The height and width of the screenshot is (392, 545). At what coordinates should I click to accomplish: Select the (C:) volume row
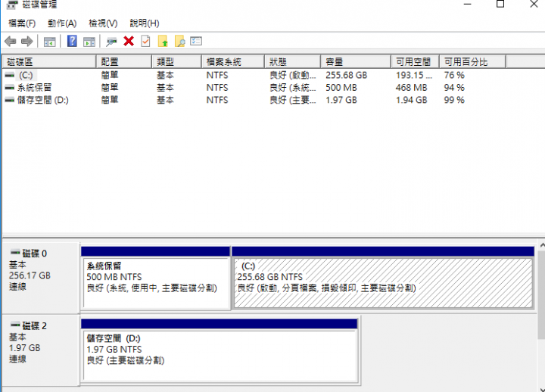254,75
